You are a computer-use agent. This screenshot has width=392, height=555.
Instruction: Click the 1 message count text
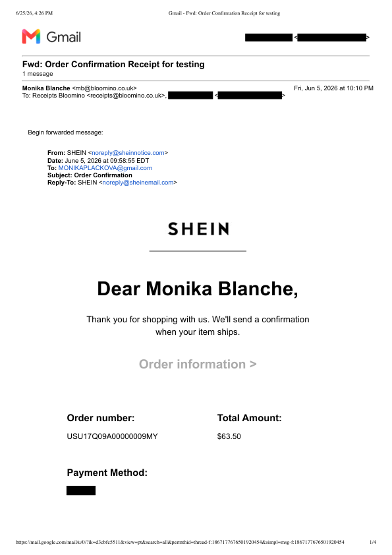tap(38, 74)
